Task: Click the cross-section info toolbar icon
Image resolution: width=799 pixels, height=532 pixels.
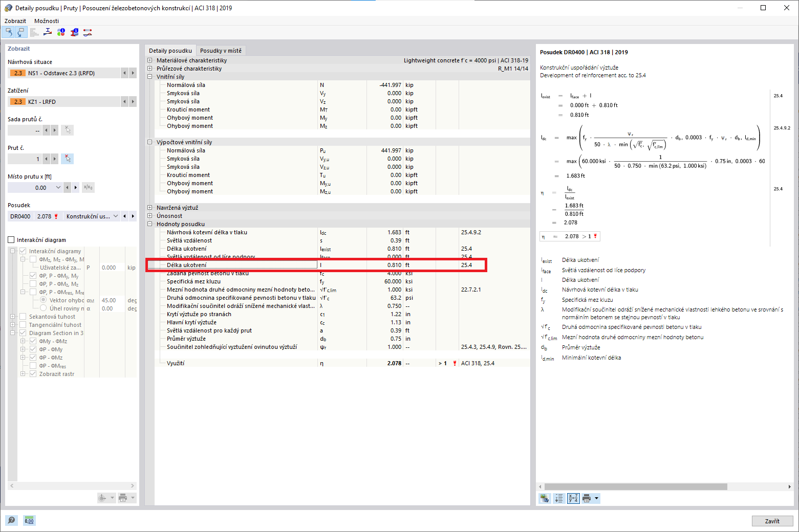Action: pyautogui.click(x=74, y=32)
